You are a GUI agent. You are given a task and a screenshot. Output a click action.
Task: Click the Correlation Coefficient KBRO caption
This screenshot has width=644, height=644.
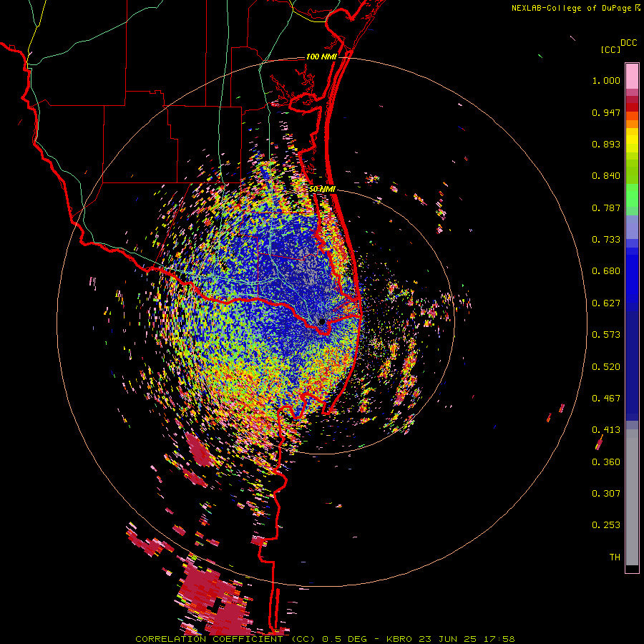tap(325, 639)
